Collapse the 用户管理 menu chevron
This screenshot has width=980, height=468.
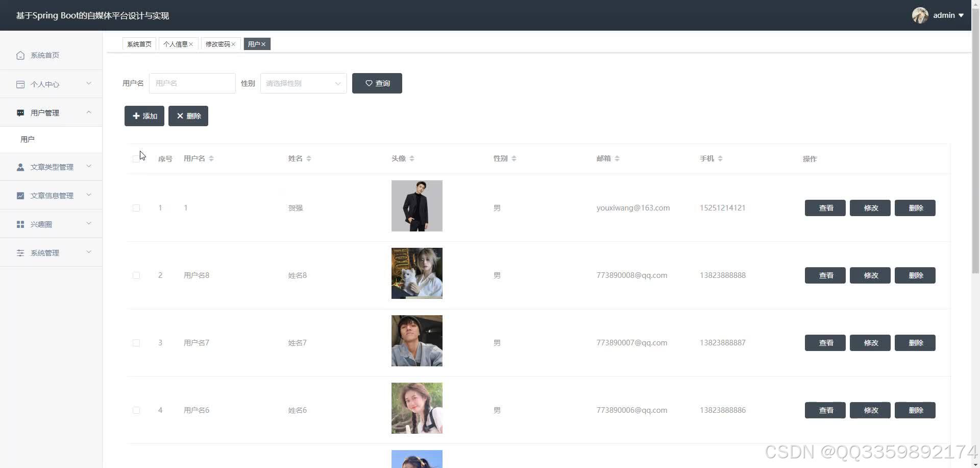point(89,112)
